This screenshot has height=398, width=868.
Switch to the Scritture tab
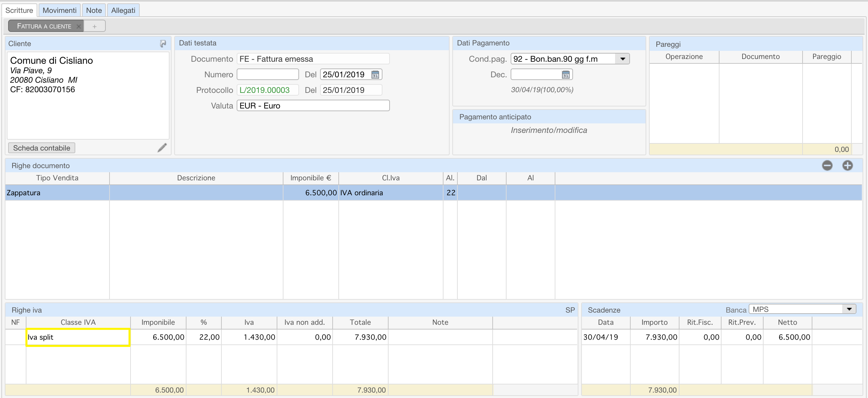tap(19, 10)
